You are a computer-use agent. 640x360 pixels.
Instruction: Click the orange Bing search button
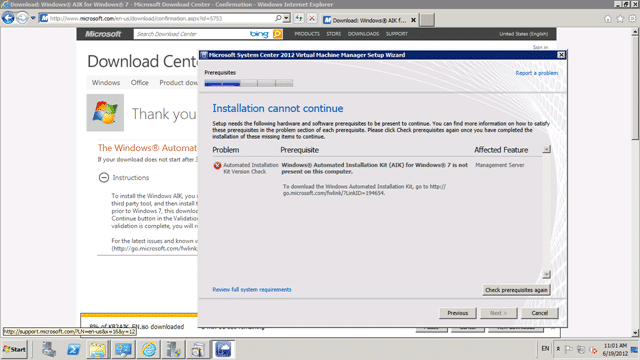[x=278, y=34]
